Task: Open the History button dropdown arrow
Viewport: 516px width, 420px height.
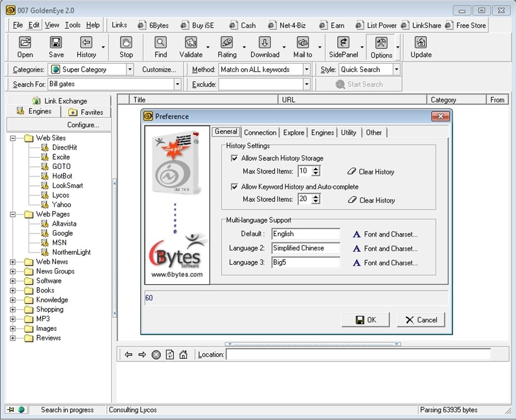Action: pyautogui.click(x=103, y=47)
